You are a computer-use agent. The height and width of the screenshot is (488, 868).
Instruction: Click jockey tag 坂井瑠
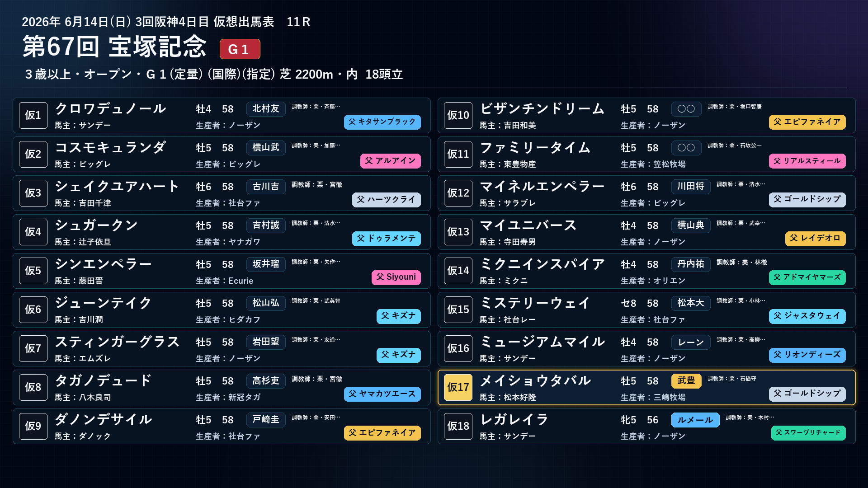tap(266, 264)
